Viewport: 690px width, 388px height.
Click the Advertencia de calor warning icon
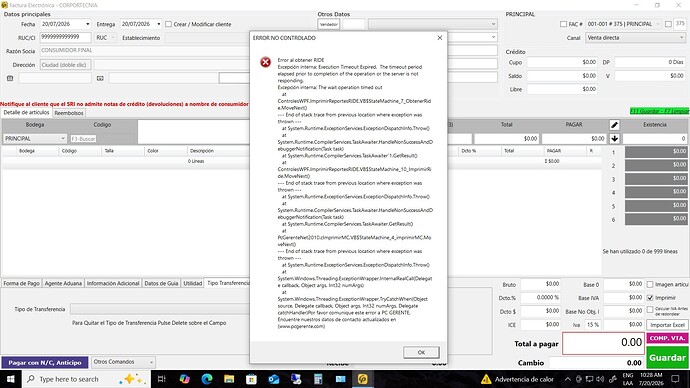pyautogui.click(x=486, y=379)
